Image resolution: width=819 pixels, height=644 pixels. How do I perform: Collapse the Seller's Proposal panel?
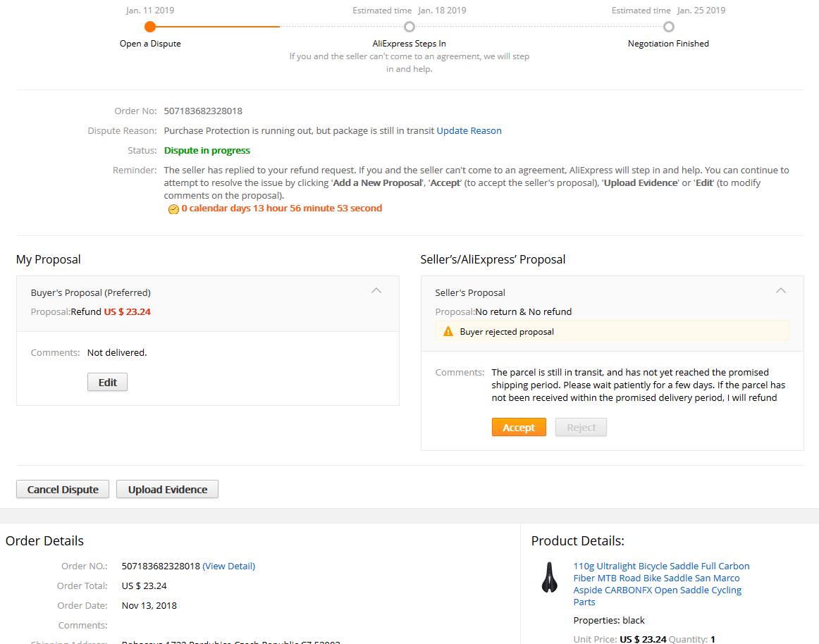(780, 290)
